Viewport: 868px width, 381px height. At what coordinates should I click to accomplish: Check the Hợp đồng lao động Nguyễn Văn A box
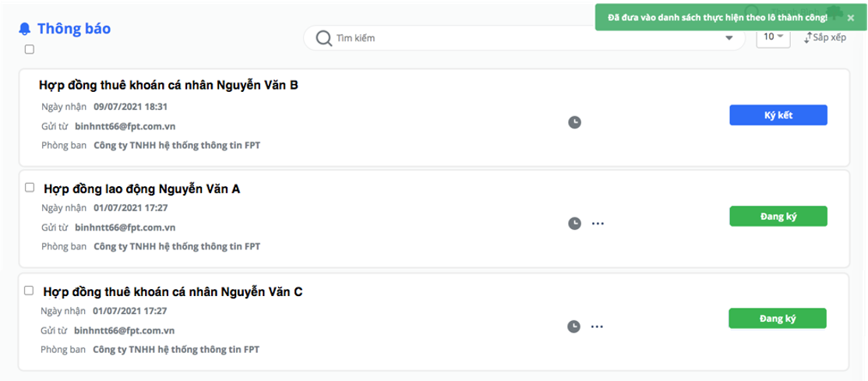pyautogui.click(x=30, y=188)
